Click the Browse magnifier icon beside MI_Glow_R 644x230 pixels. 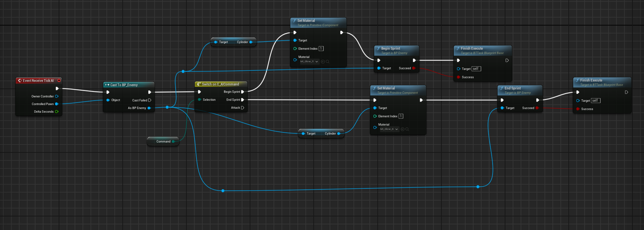point(328,62)
